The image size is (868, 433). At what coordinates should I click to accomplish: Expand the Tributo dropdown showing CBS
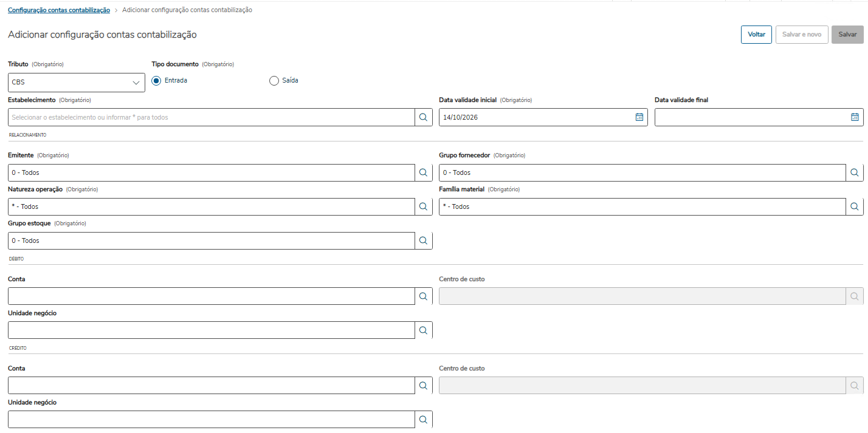(77, 83)
